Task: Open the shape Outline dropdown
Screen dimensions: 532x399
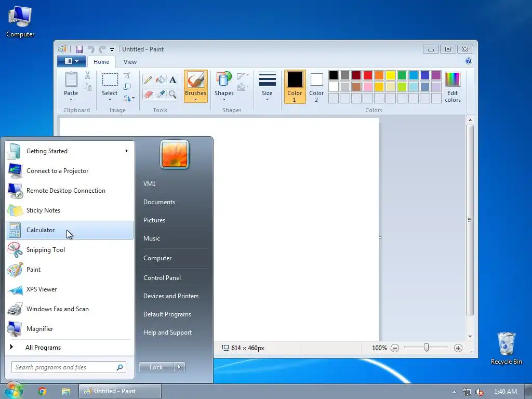Action: [x=243, y=75]
